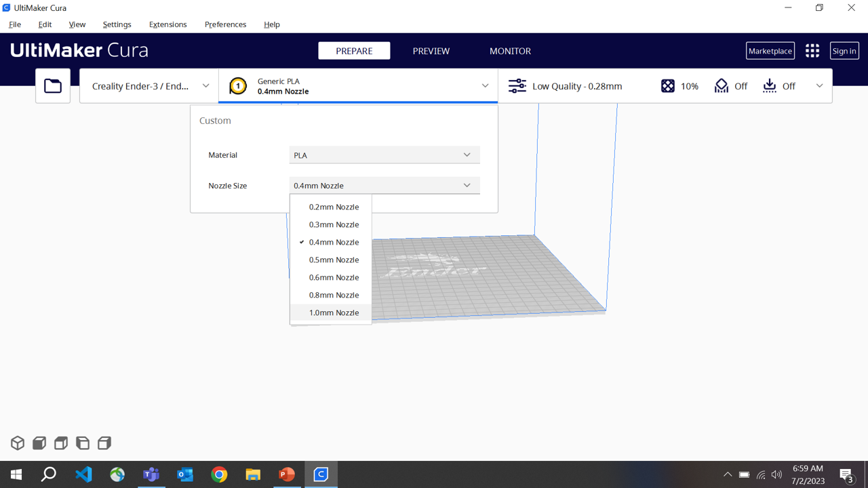
Task: Open Google Chrome from taskbar
Action: pyautogui.click(x=219, y=474)
